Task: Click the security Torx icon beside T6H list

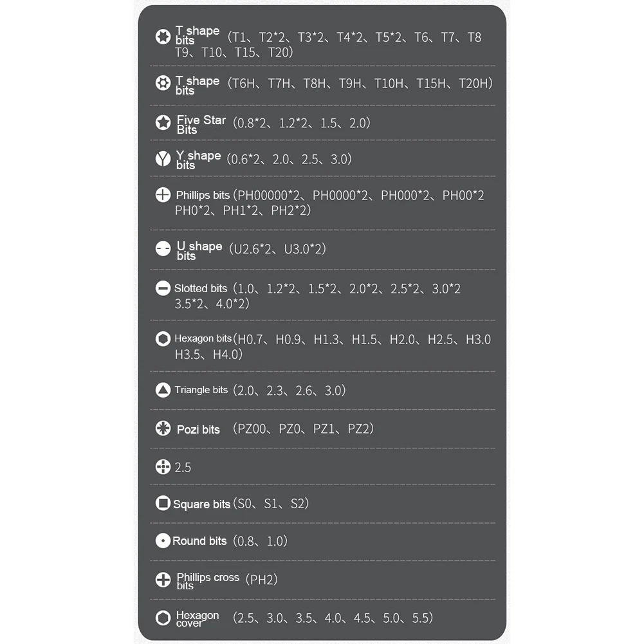Action: (163, 83)
